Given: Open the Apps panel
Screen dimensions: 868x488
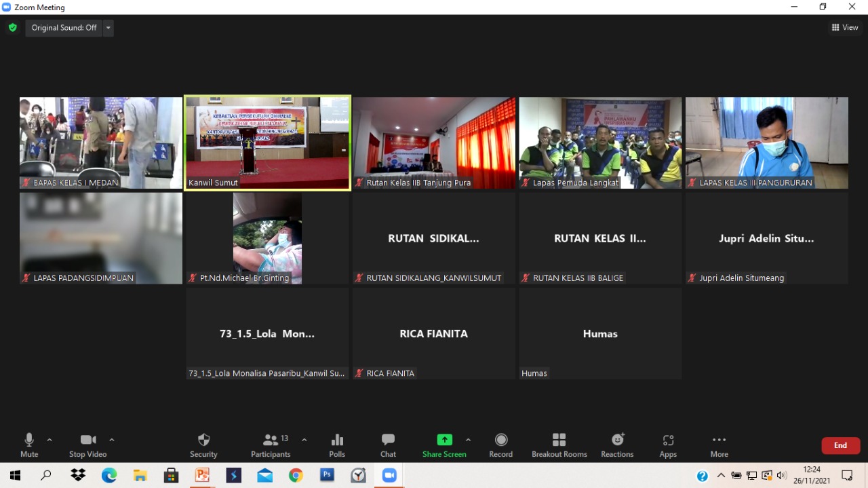Looking at the screenshot, I should coord(668,445).
